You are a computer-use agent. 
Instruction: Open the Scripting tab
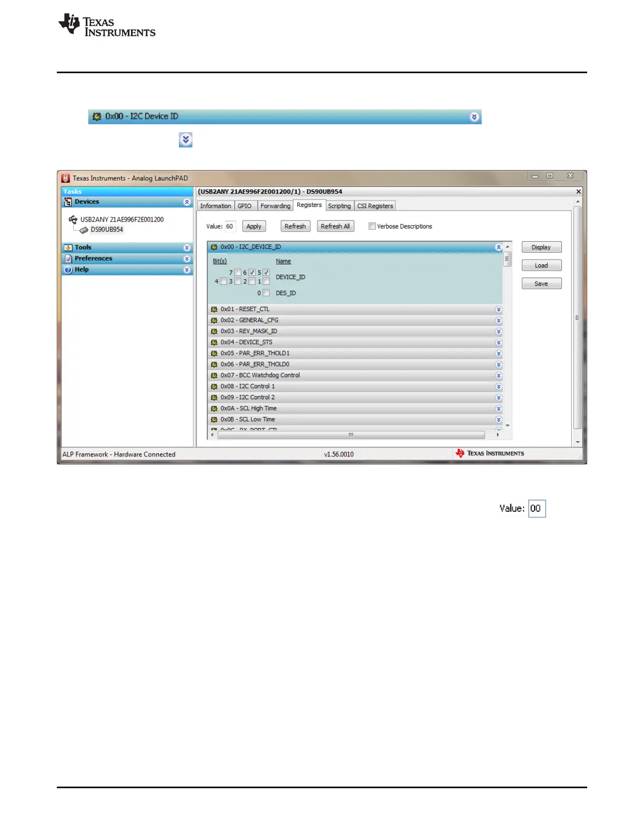pos(339,206)
